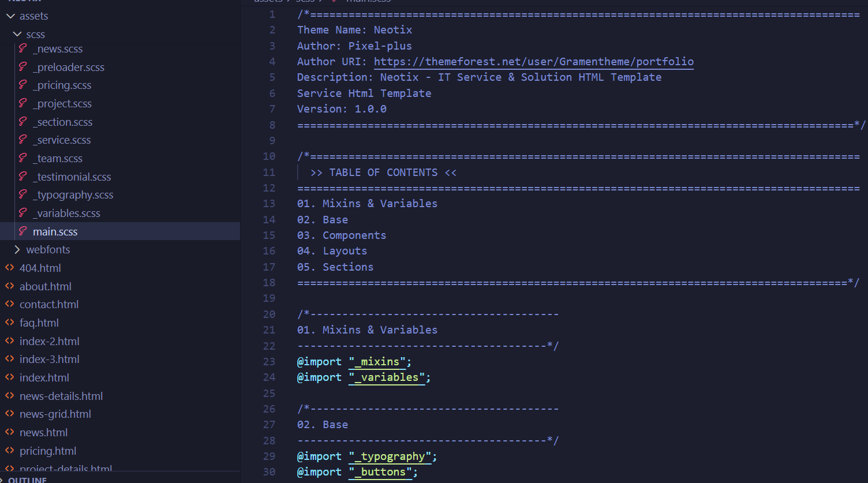Follow the "_variables" import link
The height and width of the screenshot is (483, 868).
click(x=387, y=377)
